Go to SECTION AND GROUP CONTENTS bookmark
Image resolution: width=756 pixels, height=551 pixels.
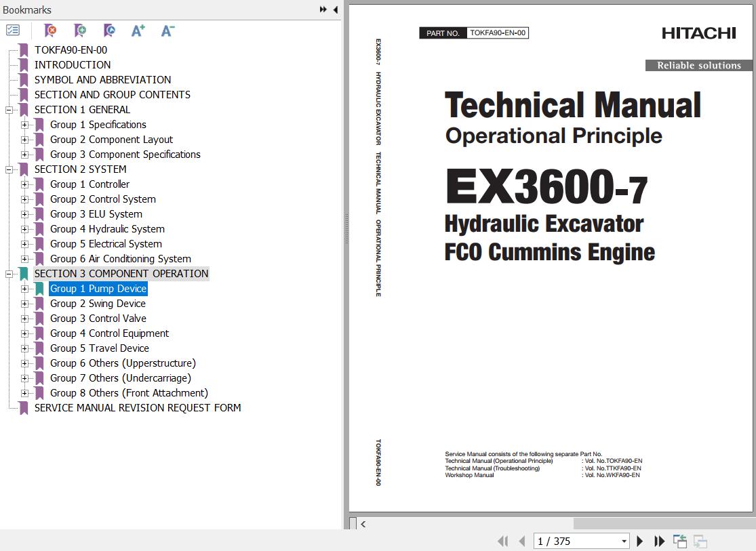tap(113, 95)
